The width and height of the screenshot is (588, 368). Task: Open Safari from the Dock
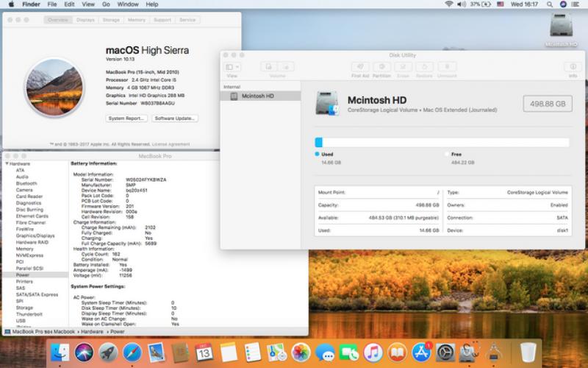[x=132, y=353]
